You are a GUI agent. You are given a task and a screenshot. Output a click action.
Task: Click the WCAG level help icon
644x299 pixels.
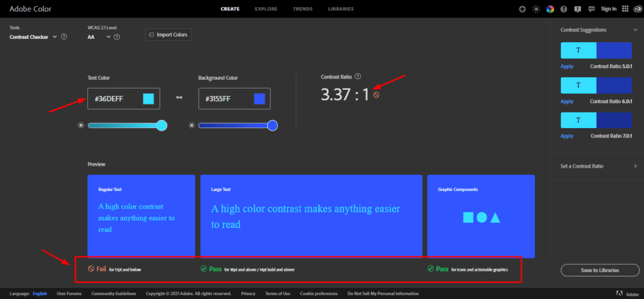(116, 37)
